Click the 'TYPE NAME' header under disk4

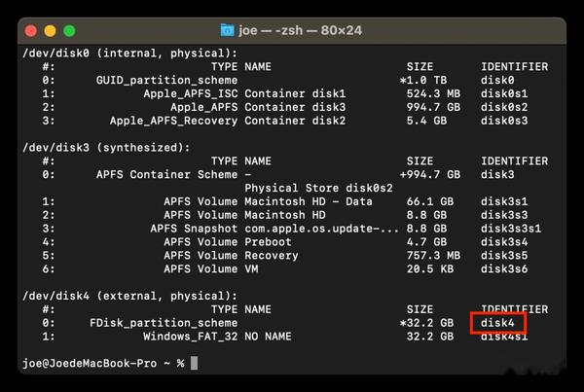241,309
